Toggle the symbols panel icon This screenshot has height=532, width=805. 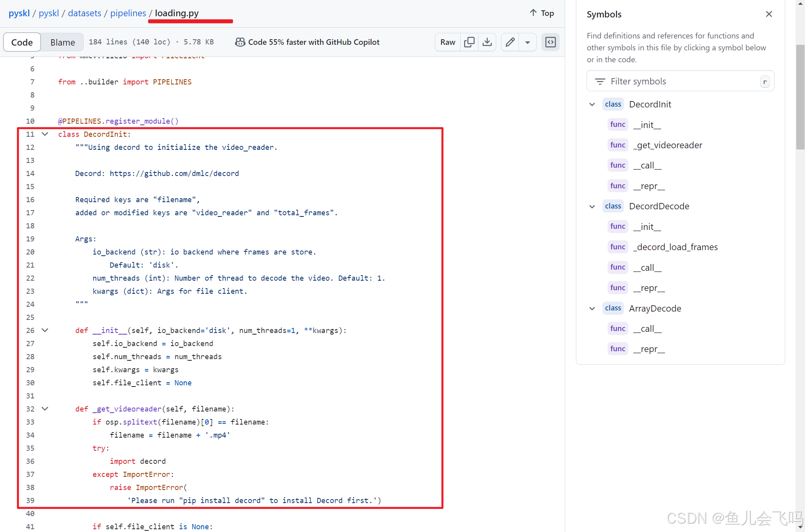click(x=551, y=42)
